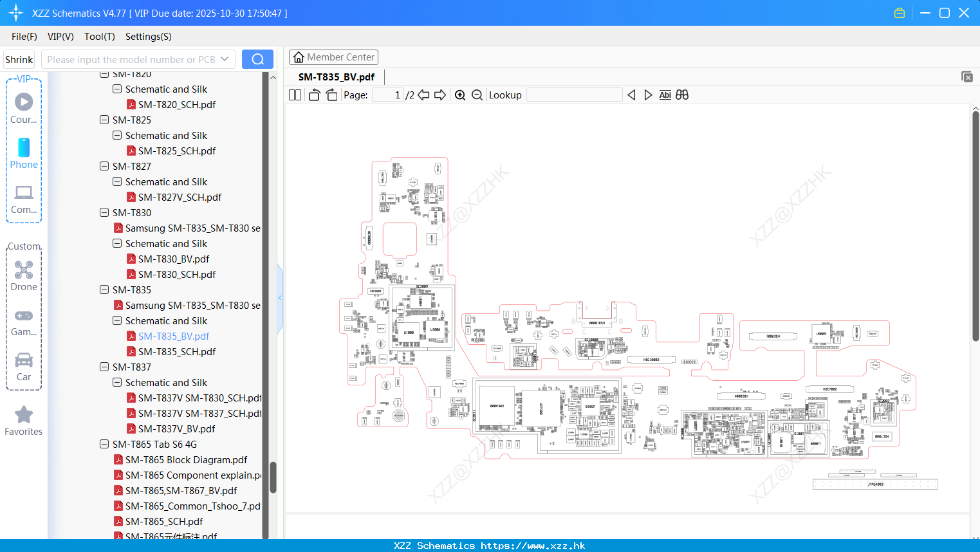Open the Settings(S) menu
980x552 pixels.
click(x=149, y=37)
